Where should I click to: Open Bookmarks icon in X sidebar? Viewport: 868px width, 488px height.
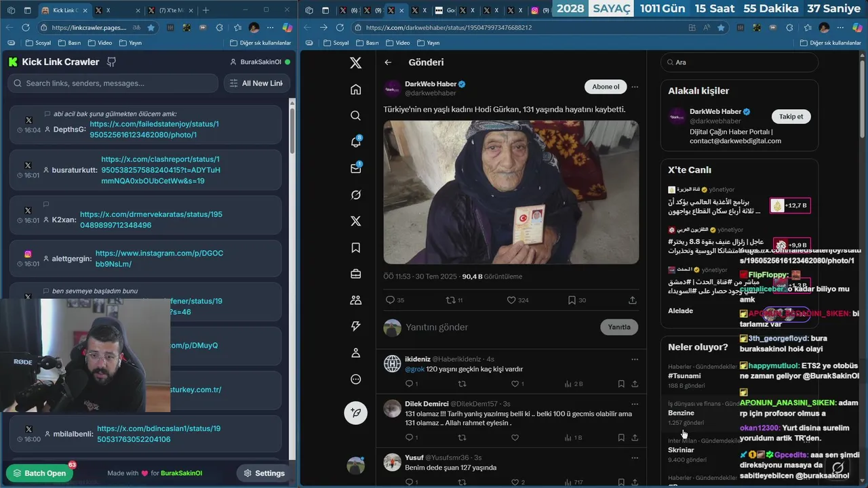(355, 248)
